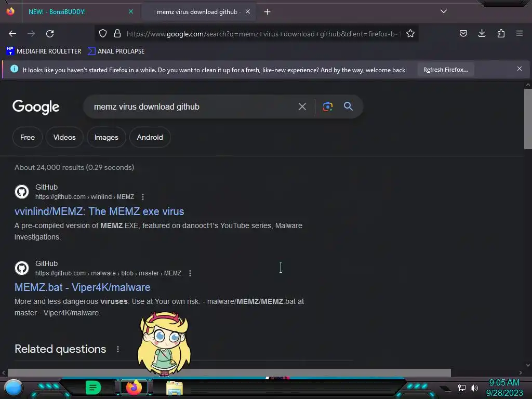532x399 pixels.
Task: Click the Firefox logo next to tabs
Action: (10, 11)
